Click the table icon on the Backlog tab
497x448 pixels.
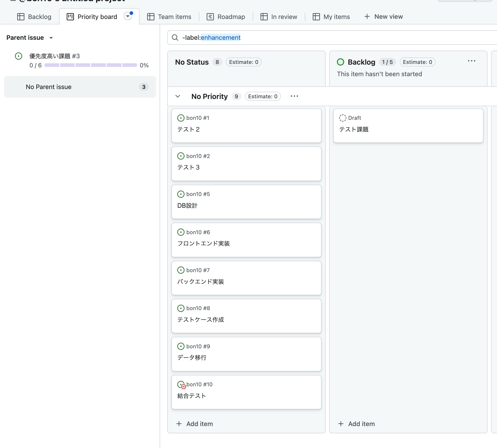(21, 17)
